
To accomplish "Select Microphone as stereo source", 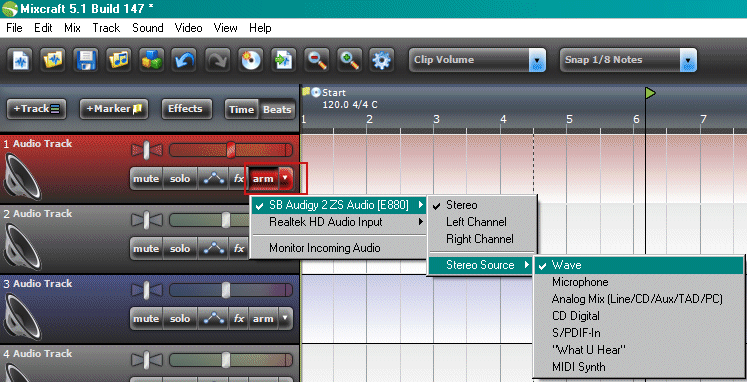I will 638,282.
